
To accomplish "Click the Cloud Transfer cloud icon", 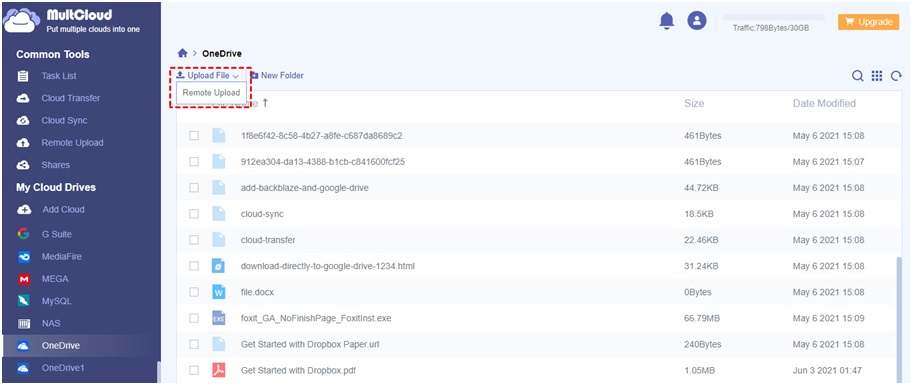I will [23, 98].
